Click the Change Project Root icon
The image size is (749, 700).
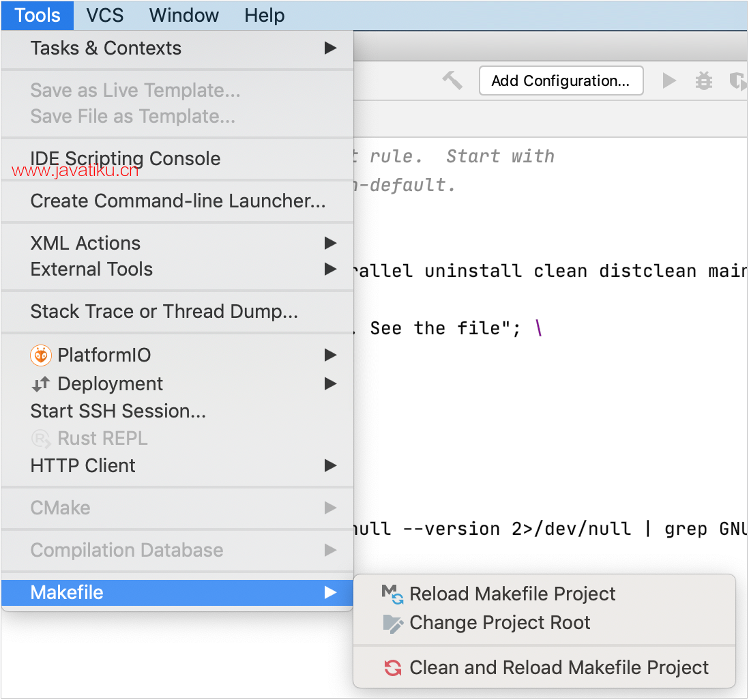pyautogui.click(x=393, y=623)
